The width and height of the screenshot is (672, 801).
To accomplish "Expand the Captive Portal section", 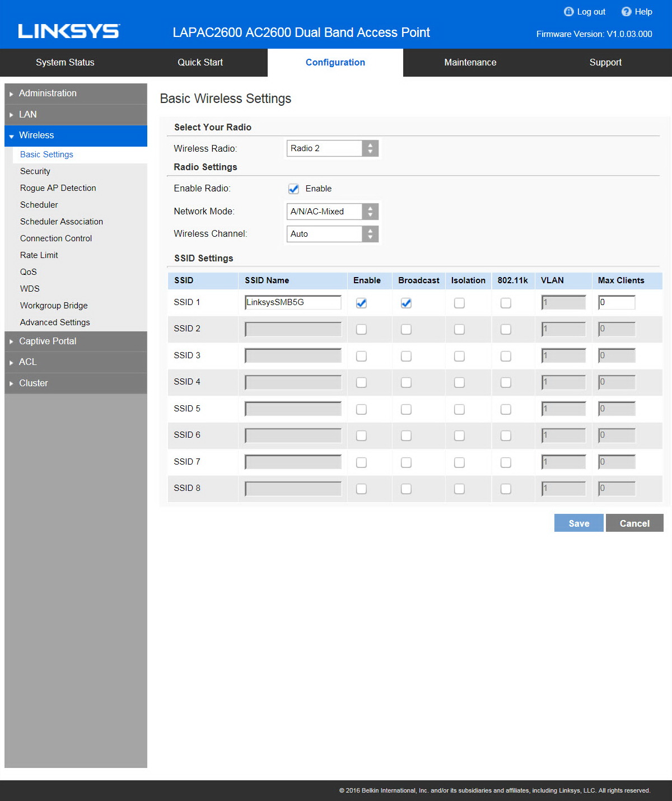I will tap(76, 341).
